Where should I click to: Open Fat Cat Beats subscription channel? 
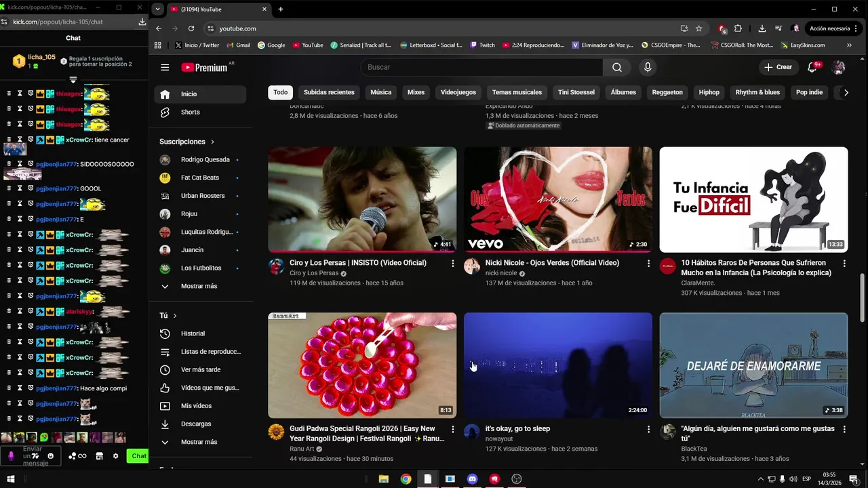click(x=201, y=178)
